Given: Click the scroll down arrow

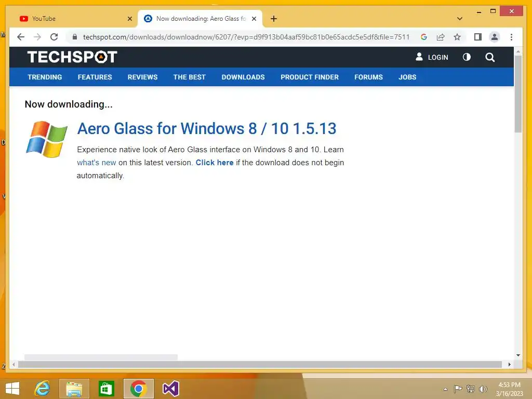Looking at the screenshot, I should [518, 355].
